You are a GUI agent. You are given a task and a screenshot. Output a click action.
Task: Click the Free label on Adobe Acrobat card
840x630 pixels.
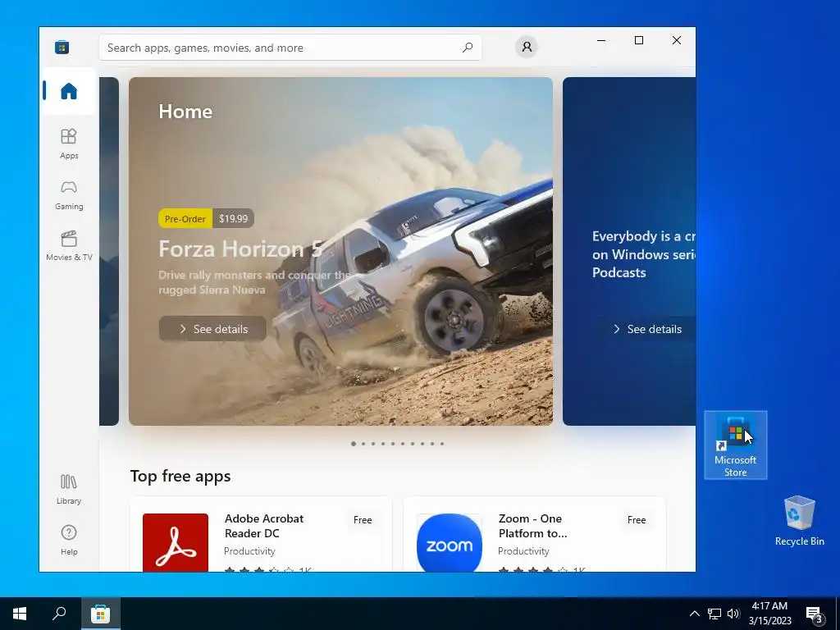363,519
